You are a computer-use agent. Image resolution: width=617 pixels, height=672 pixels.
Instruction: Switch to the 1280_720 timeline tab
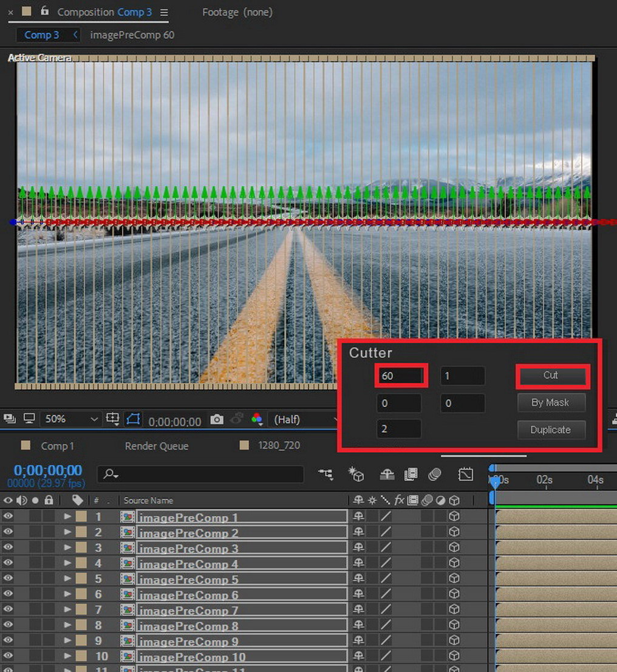279,445
